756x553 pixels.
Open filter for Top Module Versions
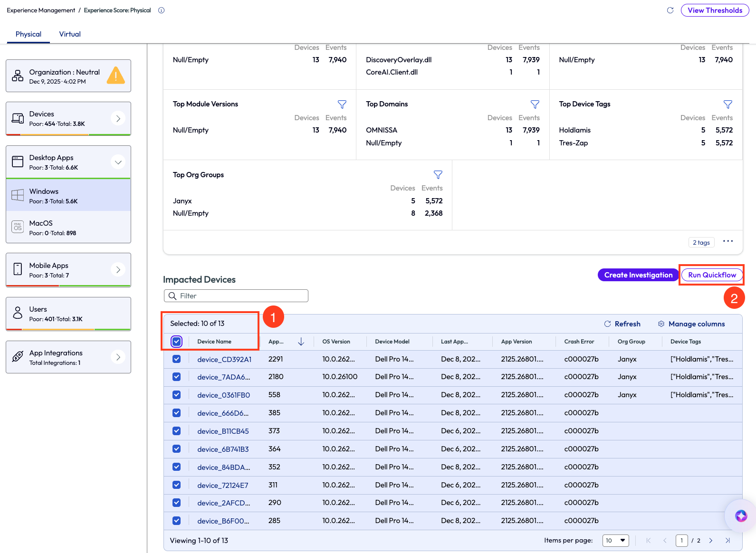pos(342,104)
